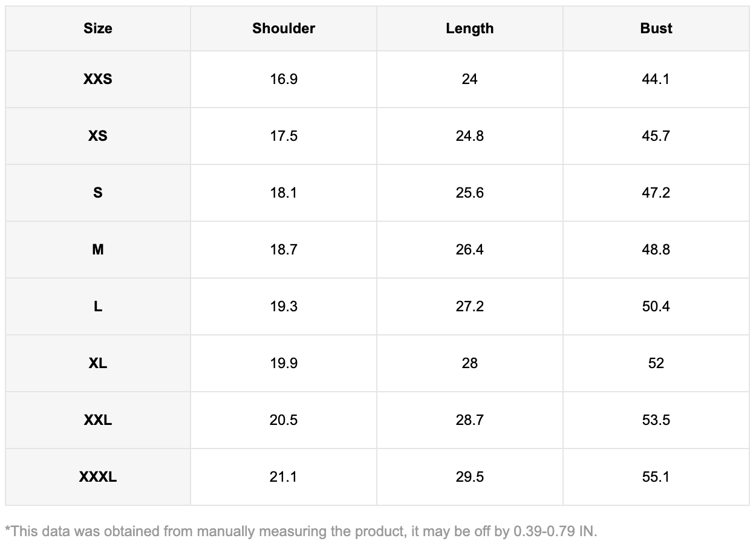Click the 26.4 length value for M

click(470, 250)
